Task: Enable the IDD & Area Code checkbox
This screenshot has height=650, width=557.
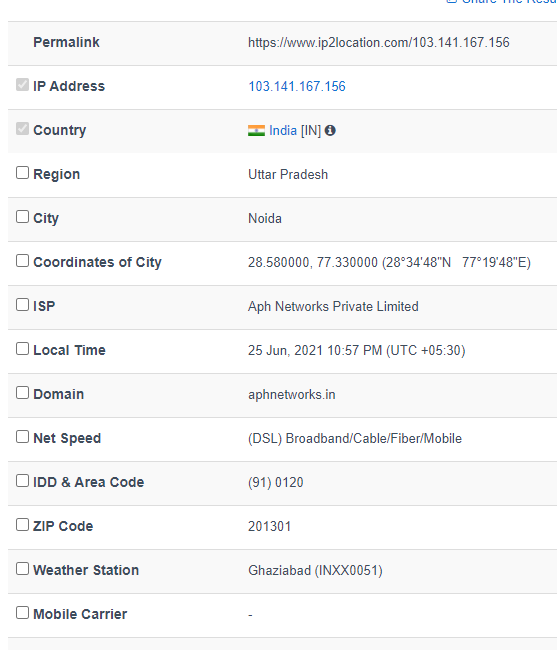Action: point(22,481)
